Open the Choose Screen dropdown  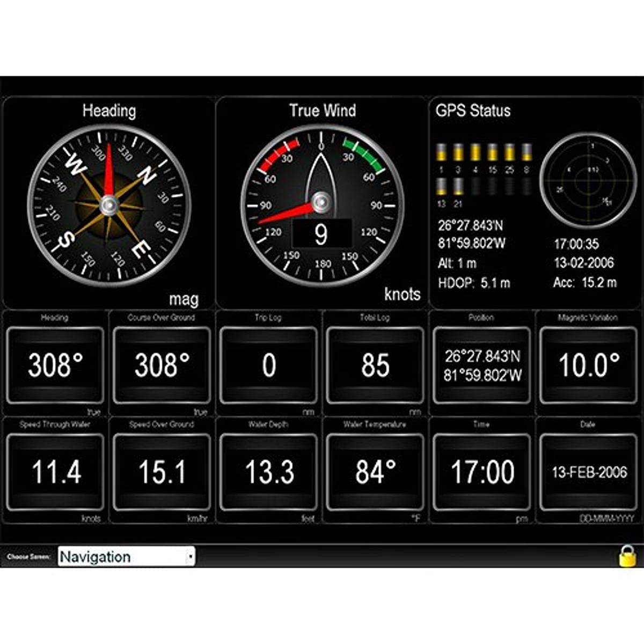tap(126, 557)
